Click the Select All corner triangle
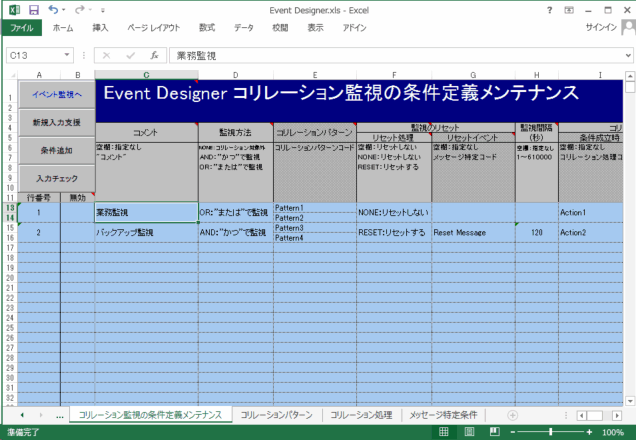 point(12,75)
